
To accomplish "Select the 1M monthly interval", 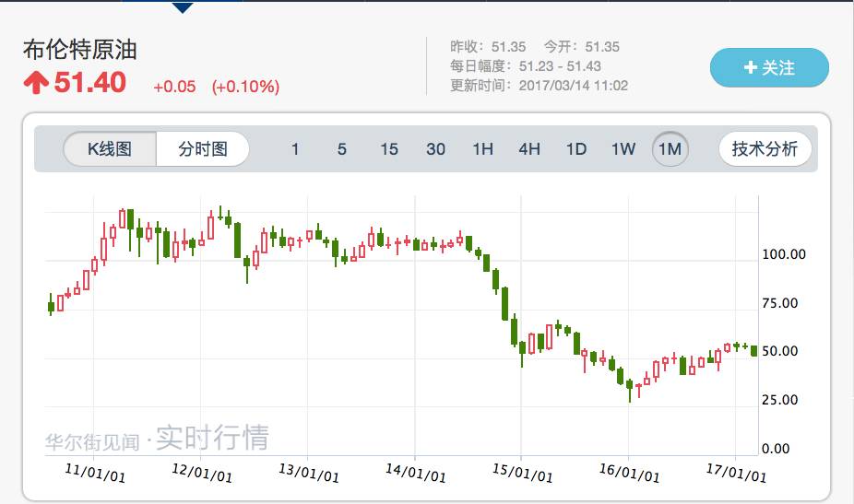I will click(670, 148).
